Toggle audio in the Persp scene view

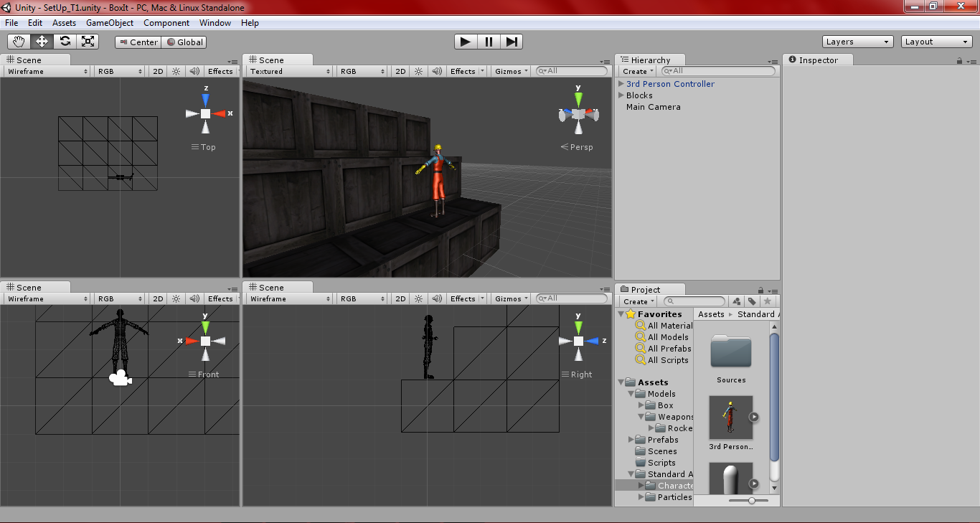[436, 71]
